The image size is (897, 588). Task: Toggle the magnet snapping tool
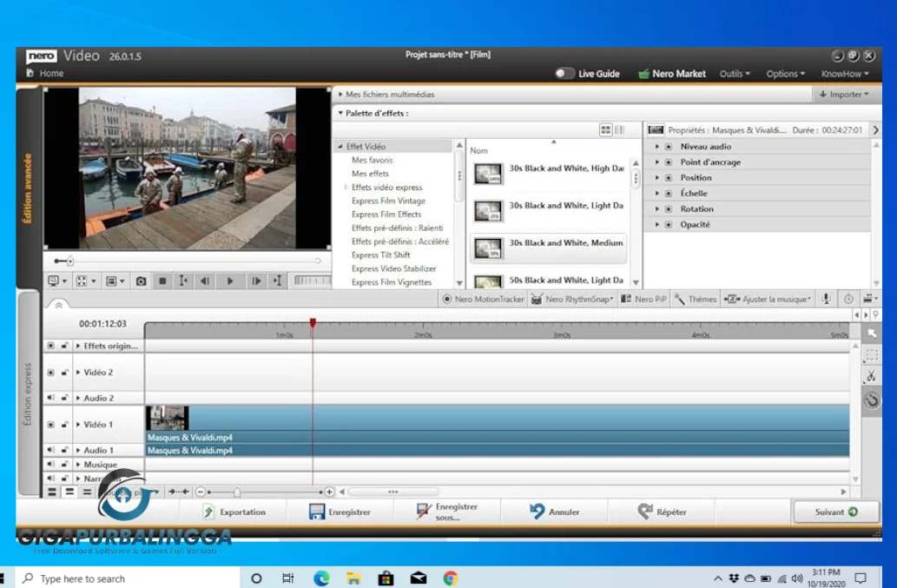click(x=871, y=400)
